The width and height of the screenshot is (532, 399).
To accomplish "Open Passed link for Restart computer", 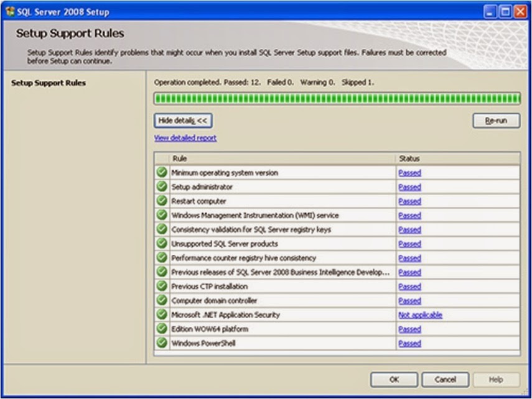I will tap(409, 201).
